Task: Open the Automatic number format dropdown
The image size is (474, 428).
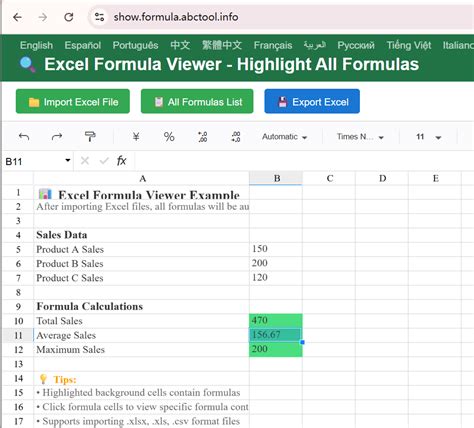Action: 284,137
